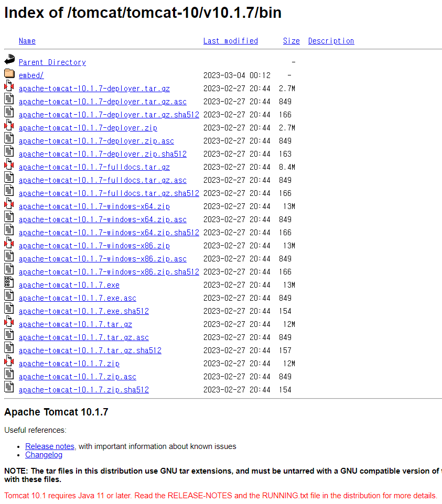Click the file icon beside apache-tomcat-10.1.7.tar.gz.sha512

pos(9,348)
